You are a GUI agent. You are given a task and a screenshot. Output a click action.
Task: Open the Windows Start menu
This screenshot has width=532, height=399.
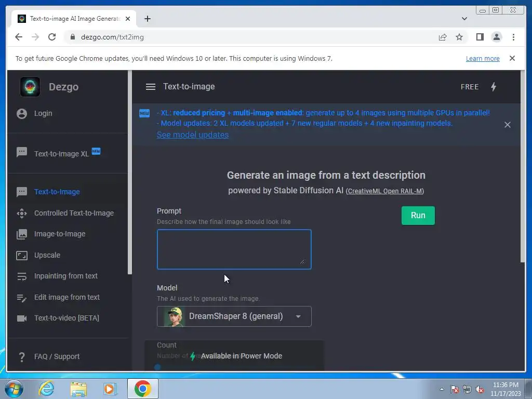(14, 389)
